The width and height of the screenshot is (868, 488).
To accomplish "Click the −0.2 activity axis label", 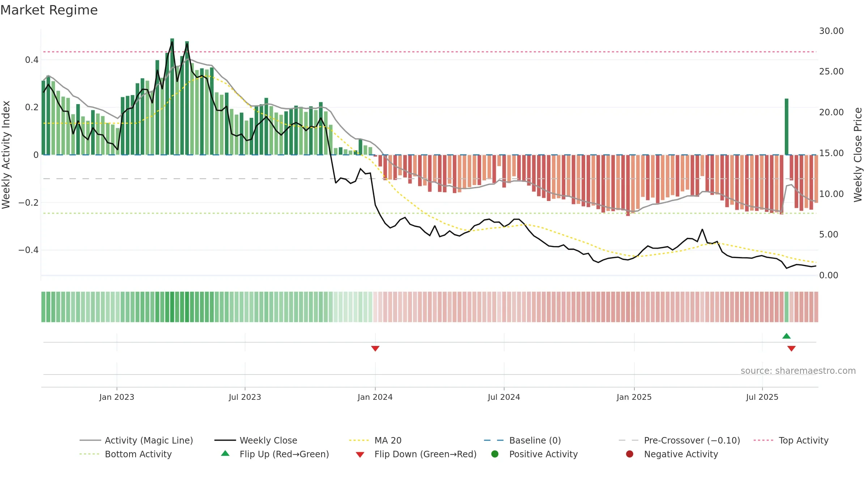I will tap(29, 202).
